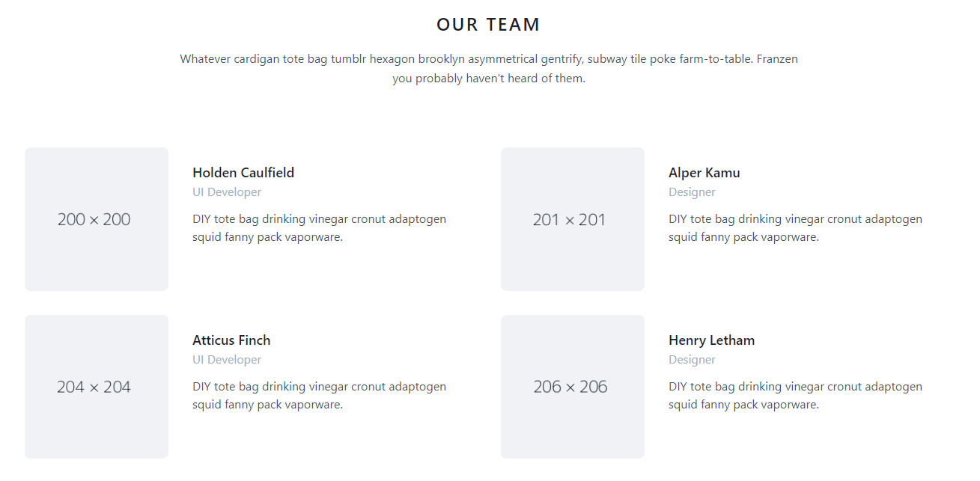Select the Atticus Finch name heading
This screenshot has height=481, width=980.
[x=231, y=340]
